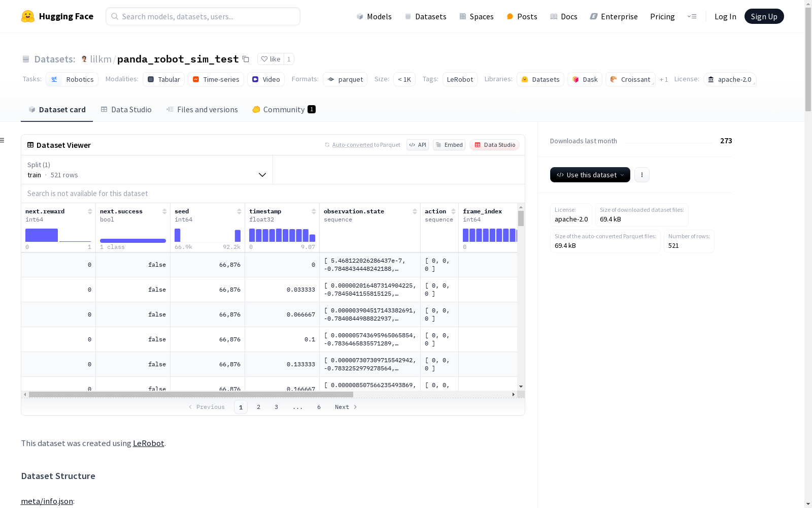This screenshot has height=508, width=812.
Task: Open the API button in Dataset Viewer
Action: (418, 145)
